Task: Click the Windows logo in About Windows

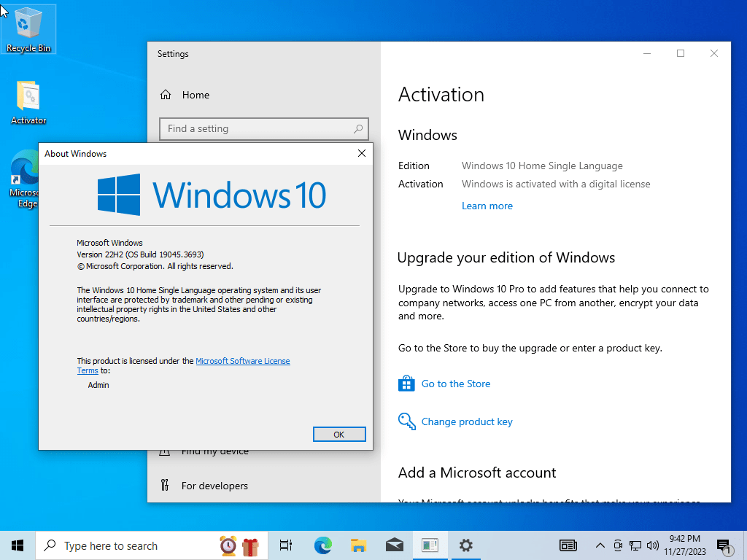Action: (119, 194)
